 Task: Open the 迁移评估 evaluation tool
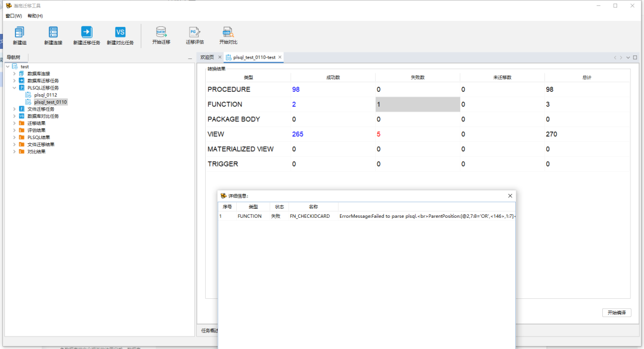[x=194, y=33]
